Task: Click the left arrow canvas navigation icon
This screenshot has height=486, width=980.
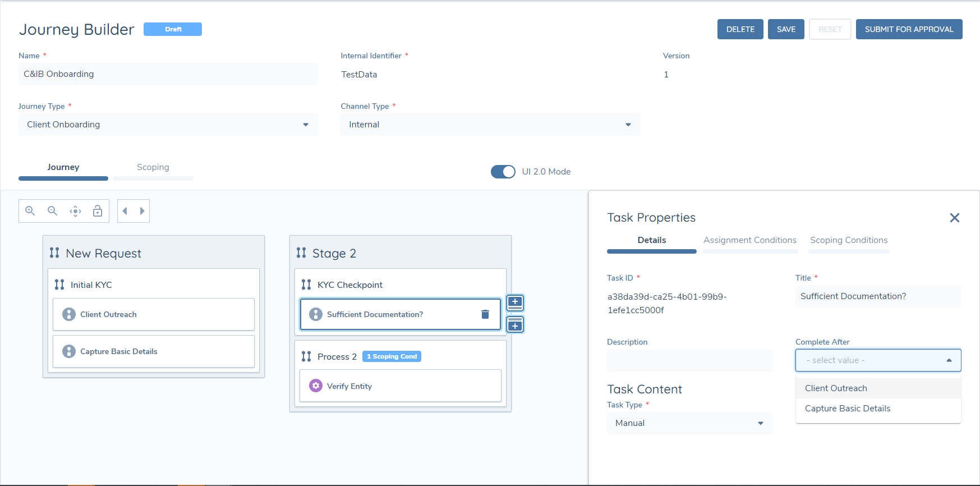Action: 125,211
